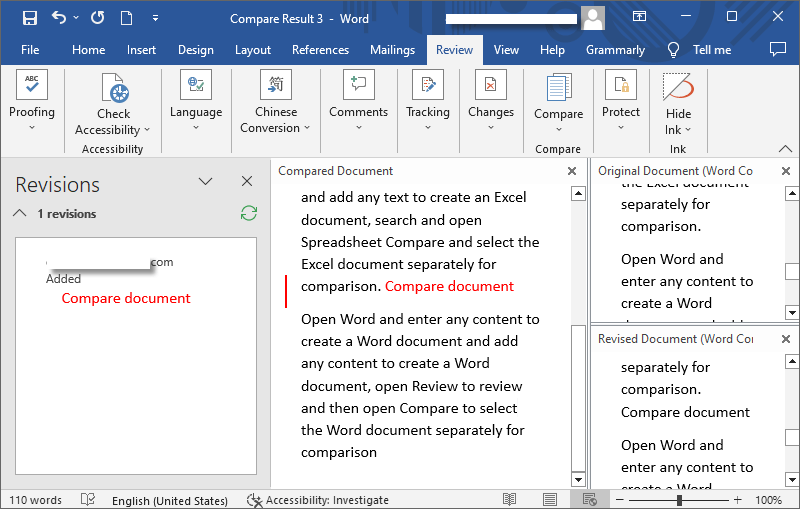Image resolution: width=800 pixels, height=509 pixels.
Task: Open Ribbon Display Options
Action: pos(639,17)
